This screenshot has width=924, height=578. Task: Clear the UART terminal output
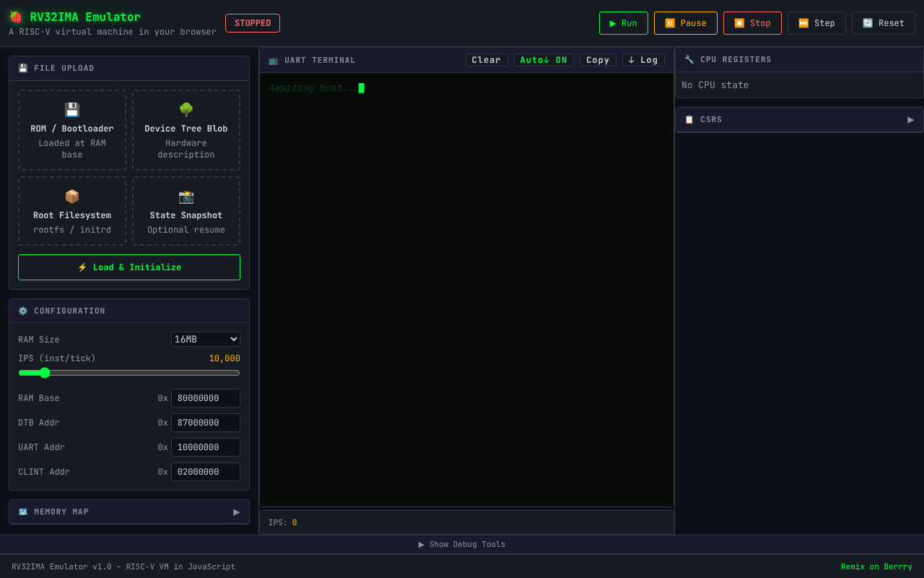click(x=487, y=60)
